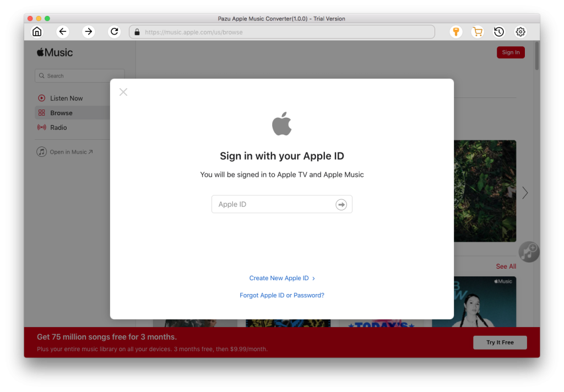Viewport: 564px width, 392px height.
Task: Click the red Sign In button
Action: 511,52
